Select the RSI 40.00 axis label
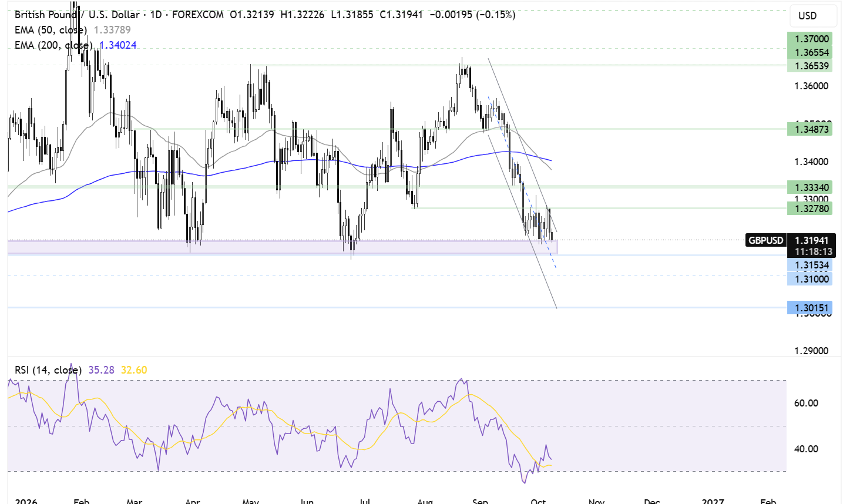 click(806, 449)
